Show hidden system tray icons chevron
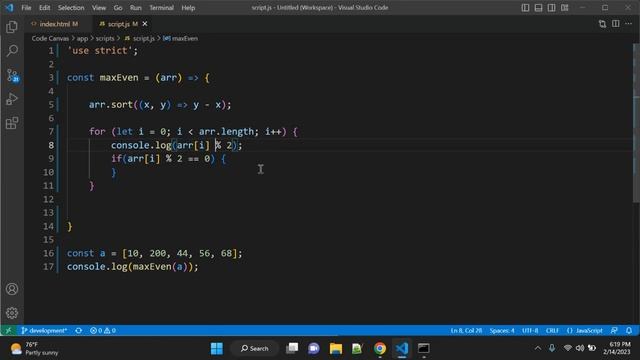 (538, 348)
